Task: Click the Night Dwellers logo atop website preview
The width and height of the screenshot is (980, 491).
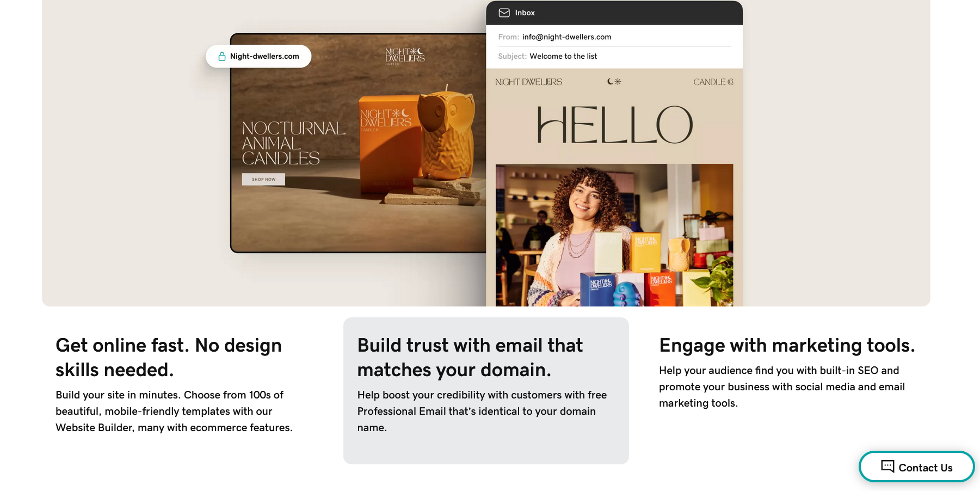Action: click(405, 56)
